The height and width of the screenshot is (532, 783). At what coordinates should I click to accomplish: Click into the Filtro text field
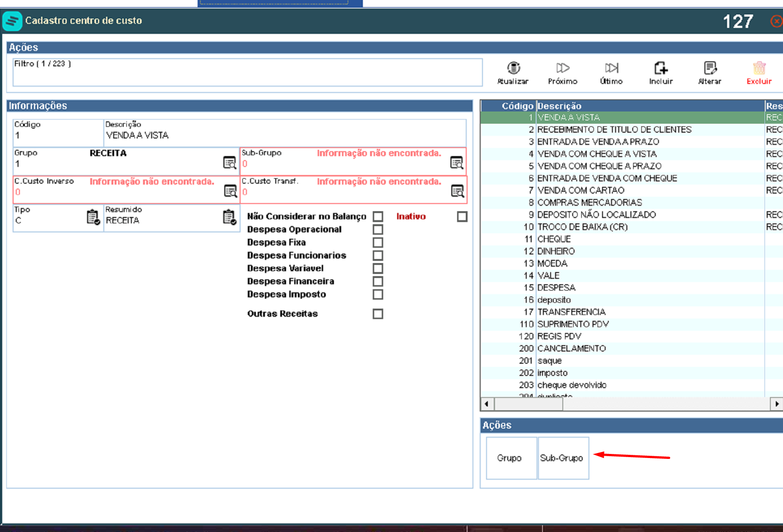coord(248,72)
